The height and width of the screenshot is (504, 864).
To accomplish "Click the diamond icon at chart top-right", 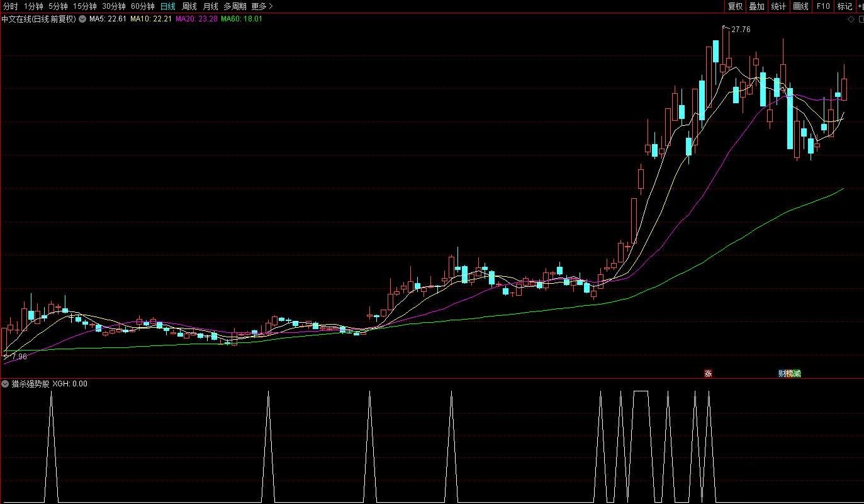I will tap(851, 20).
